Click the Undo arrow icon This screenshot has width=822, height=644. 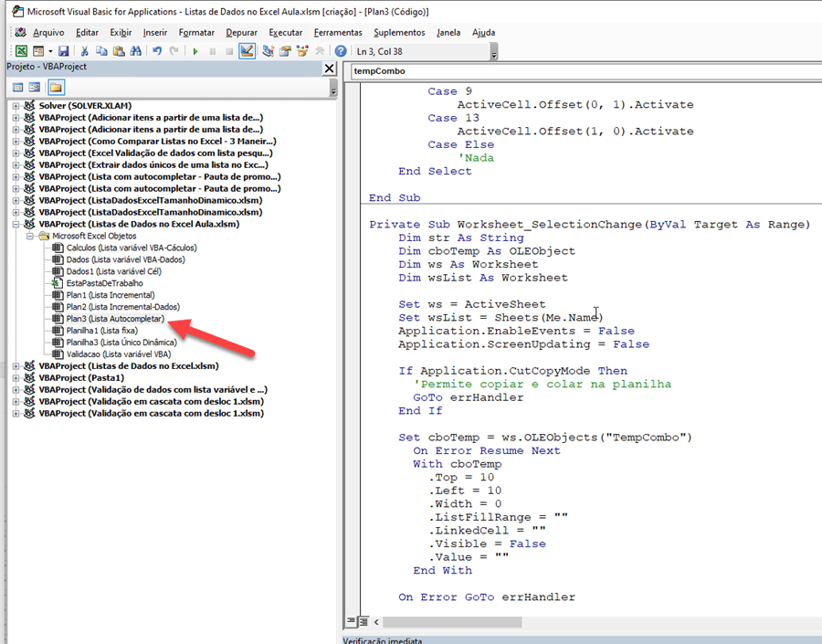click(x=158, y=51)
